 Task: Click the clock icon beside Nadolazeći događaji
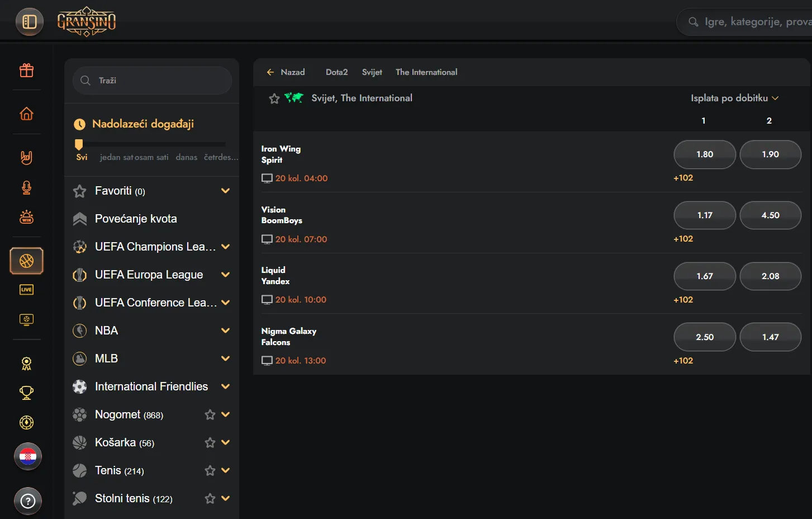pos(80,124)
